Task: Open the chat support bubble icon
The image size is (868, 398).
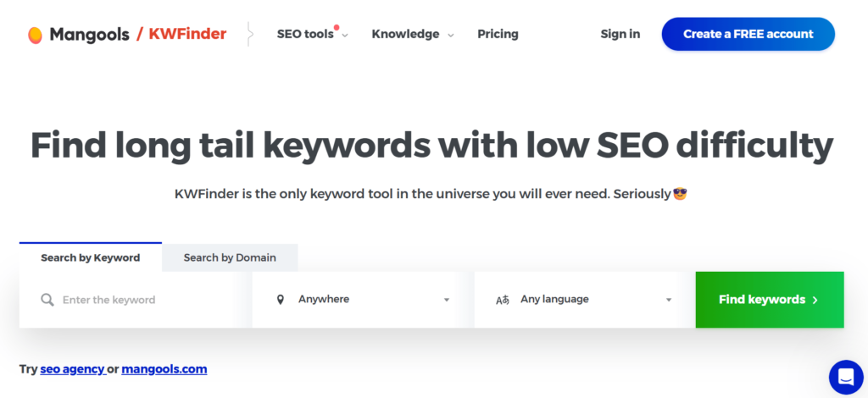Action: 846,377
